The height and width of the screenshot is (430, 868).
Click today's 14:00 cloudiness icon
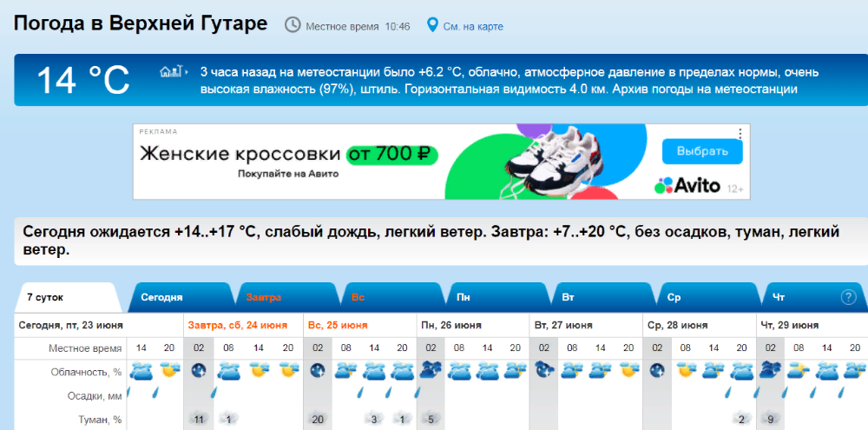[140, 371]
